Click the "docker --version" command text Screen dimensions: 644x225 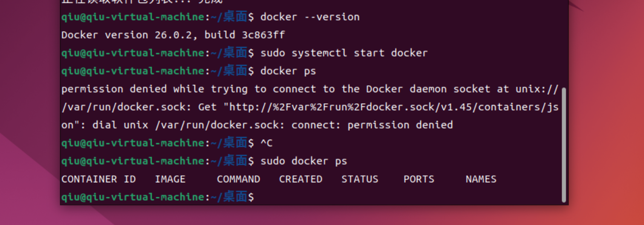310,17
